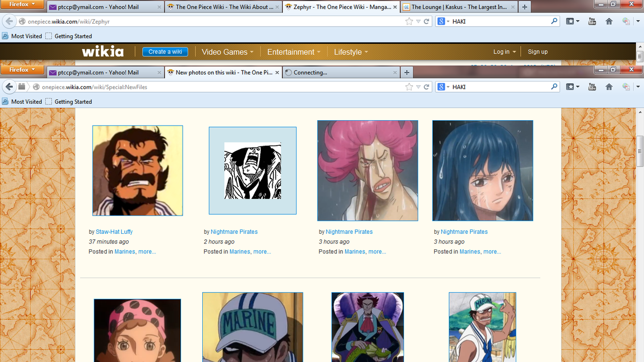Screen dimensions: 644x362
Task: Close The Lounge | Kaskus tab
Action: [x=513, y=7]
